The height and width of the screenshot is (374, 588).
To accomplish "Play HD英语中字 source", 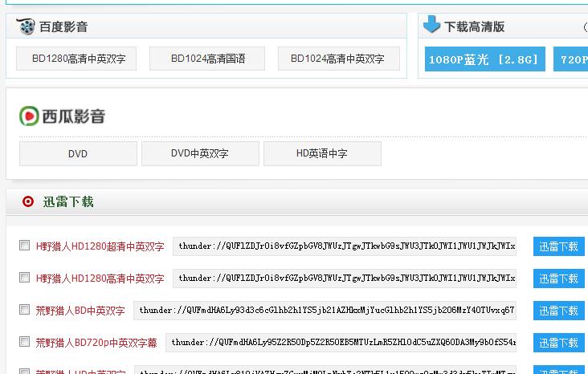I will click(322, 153).
